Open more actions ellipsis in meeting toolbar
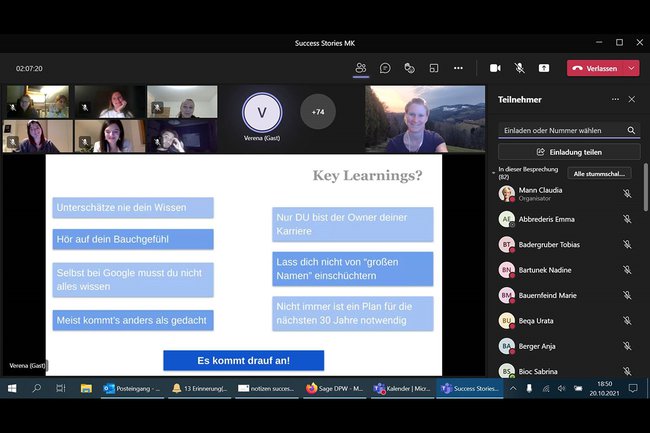This screenshot has width=650, height=433. coord(458,68)
